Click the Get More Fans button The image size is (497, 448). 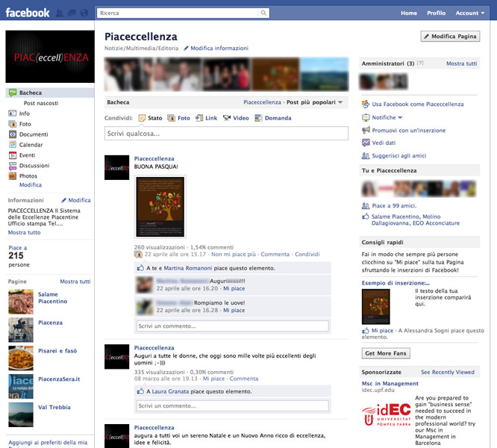(x=386, y=353)
